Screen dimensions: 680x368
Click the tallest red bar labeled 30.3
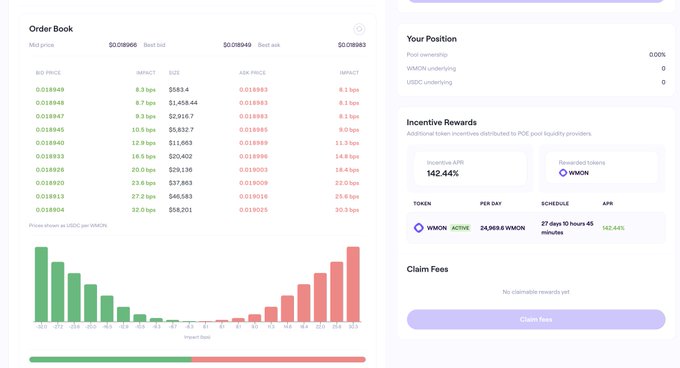coord(353,284)
